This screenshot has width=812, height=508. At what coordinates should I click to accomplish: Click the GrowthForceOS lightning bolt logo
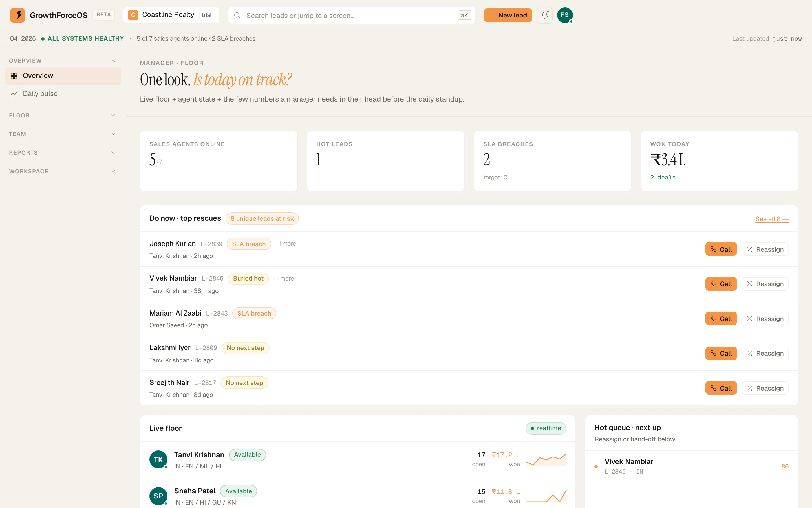[x=17, y=15]
